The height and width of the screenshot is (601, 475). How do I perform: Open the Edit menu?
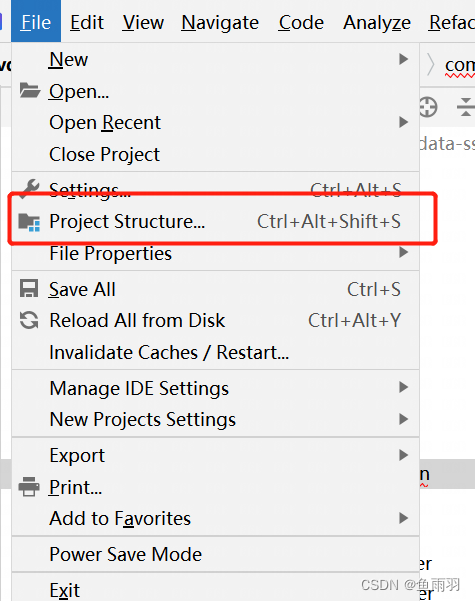point(87,22)
